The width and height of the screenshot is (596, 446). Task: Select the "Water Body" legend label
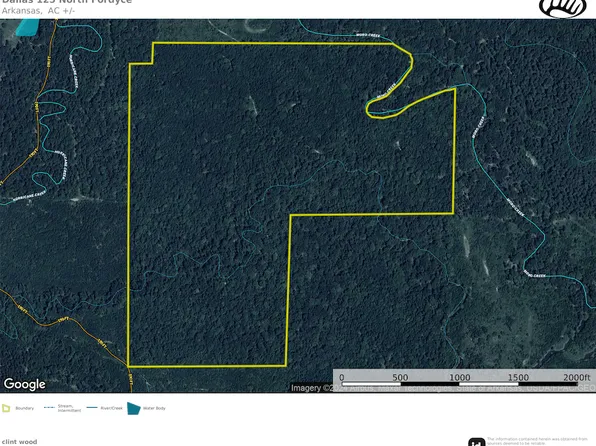(154, 408)
